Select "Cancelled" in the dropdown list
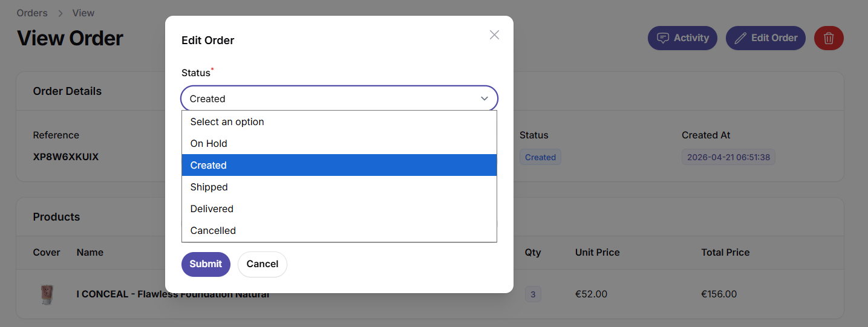Viewport: 868px width, 327px height. tap(339, 230)
